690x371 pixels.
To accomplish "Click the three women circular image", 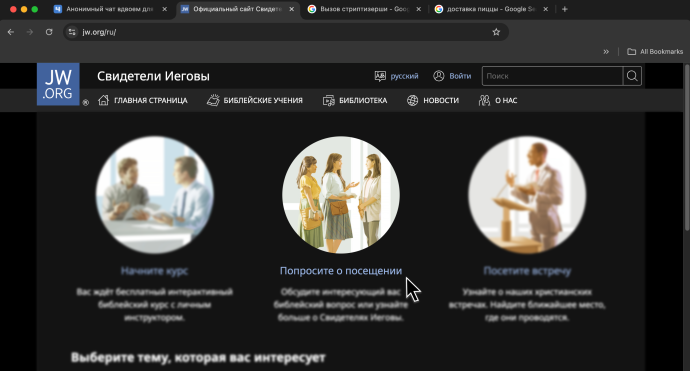I will (x=341, y=195).
